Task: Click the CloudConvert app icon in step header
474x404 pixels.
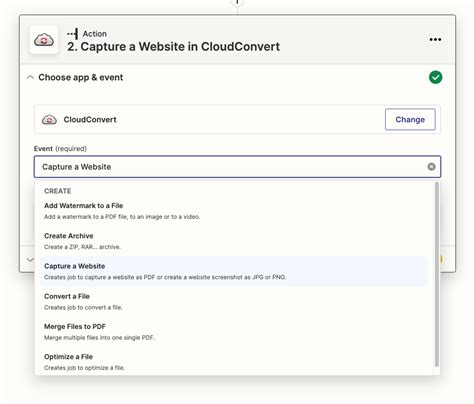Action: 44,40
